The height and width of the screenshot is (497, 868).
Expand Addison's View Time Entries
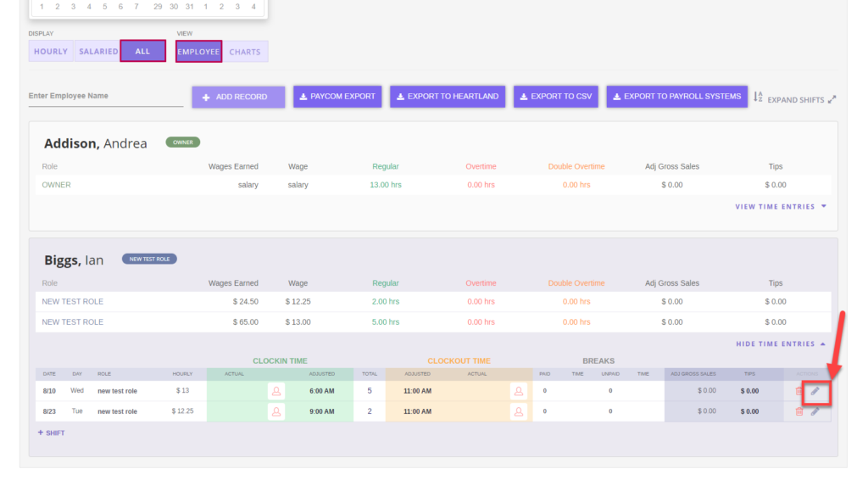(x=776, y=206)
